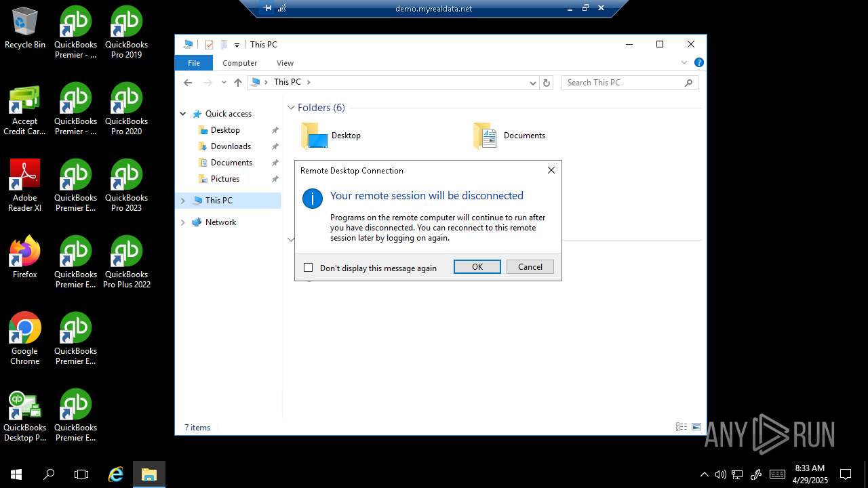Expand the Network tree node

pos(182,222)
